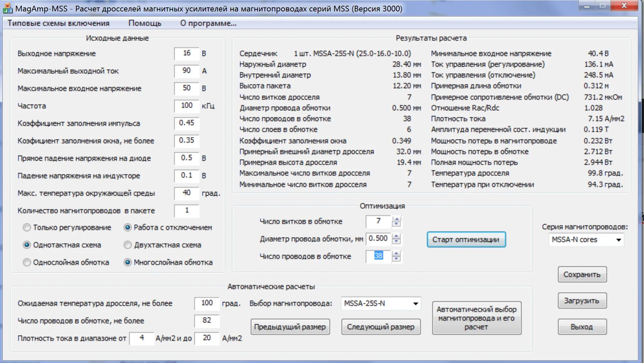Minimize the MagAmp-MSS window
This screenshot has width=644, height=363.
click(587, 6)
